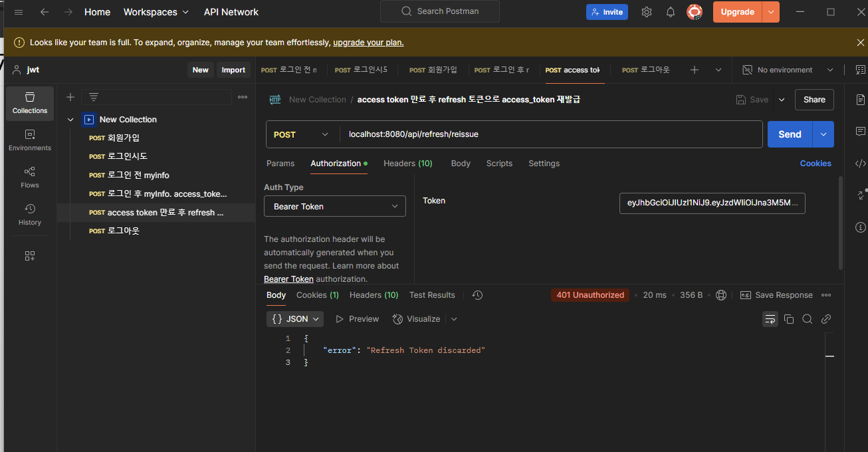868x452 pixels.
Task: Open the Save options chevron
Action: pyautogui.click(x=782, y=100)
